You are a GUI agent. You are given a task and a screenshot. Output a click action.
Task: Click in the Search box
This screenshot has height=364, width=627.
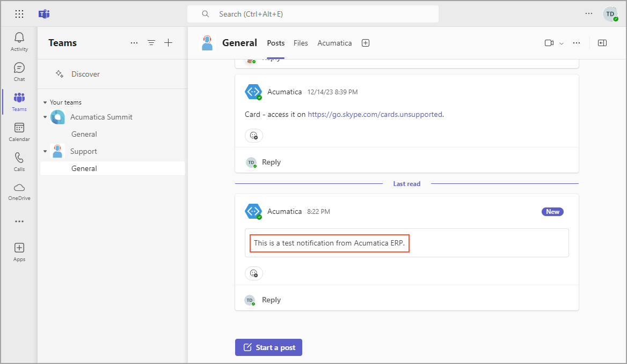pos(312,14)
